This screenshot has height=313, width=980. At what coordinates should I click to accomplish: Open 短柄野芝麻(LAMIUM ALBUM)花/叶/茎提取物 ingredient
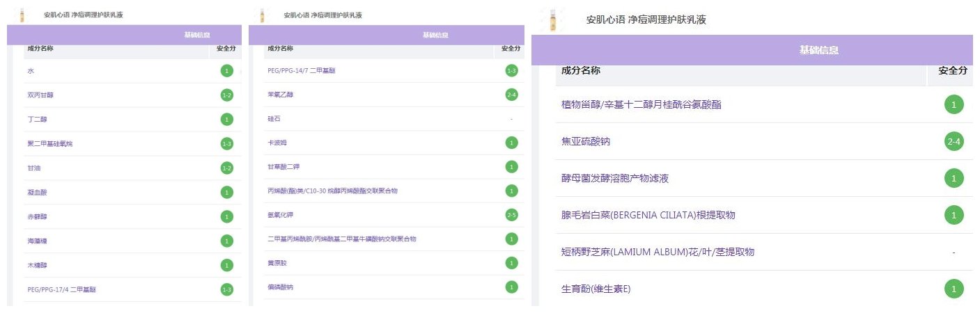(x=658, y=252)
